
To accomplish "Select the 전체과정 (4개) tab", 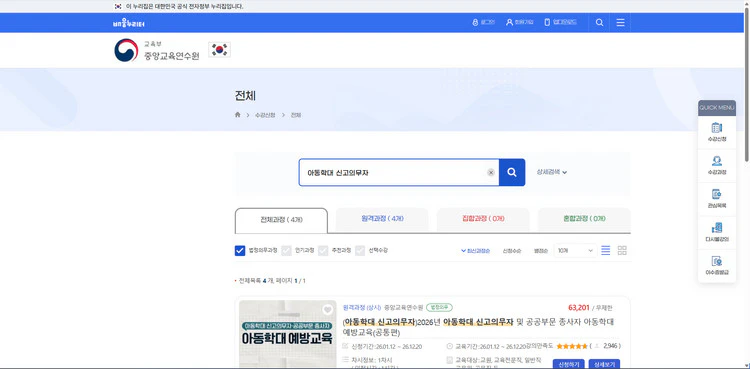I will (x=281, y=220).
